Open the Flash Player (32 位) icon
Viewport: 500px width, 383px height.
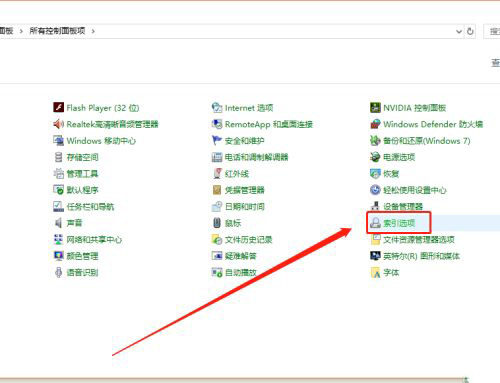[58, 108]
